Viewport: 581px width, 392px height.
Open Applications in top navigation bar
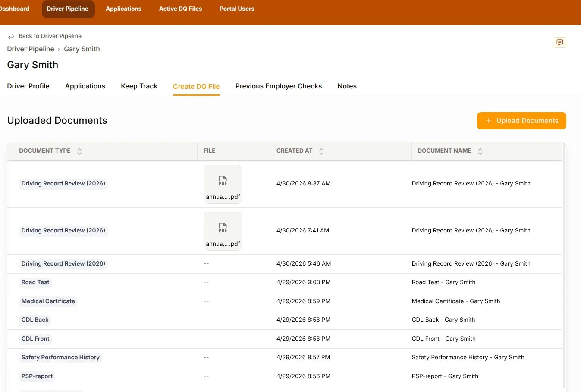tap(123, 9)
